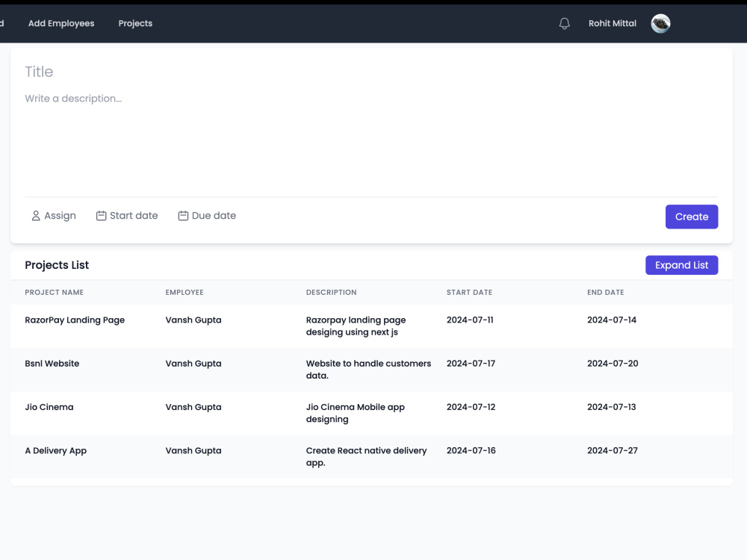Click the Start date calendar icon
This screenshot has height=560, width=747.
[101, 216]
